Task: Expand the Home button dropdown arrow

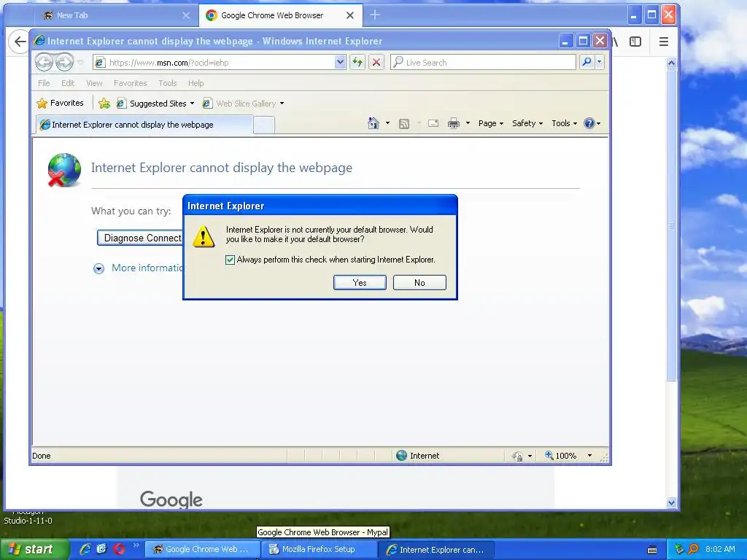Action: click(x=387, y=123)
